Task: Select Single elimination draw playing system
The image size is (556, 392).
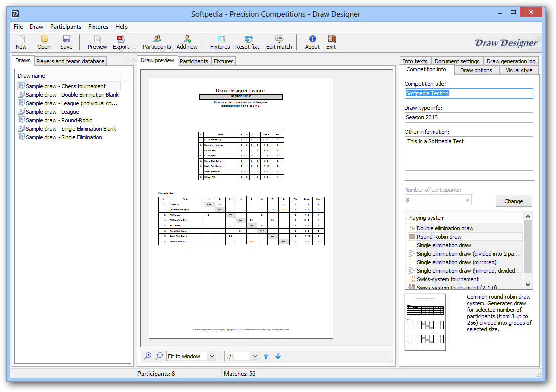Action: (465, 245)
